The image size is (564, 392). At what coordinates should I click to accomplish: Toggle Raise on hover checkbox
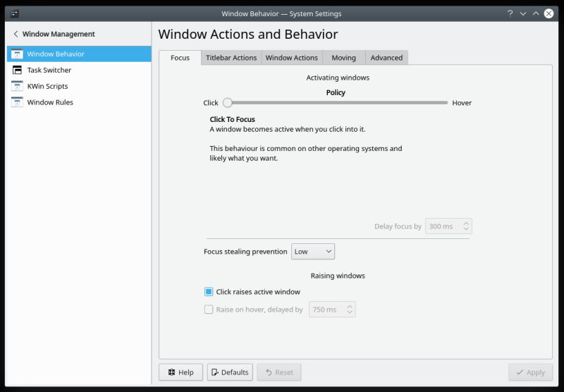pyautogui.click(x=209, y=310)
